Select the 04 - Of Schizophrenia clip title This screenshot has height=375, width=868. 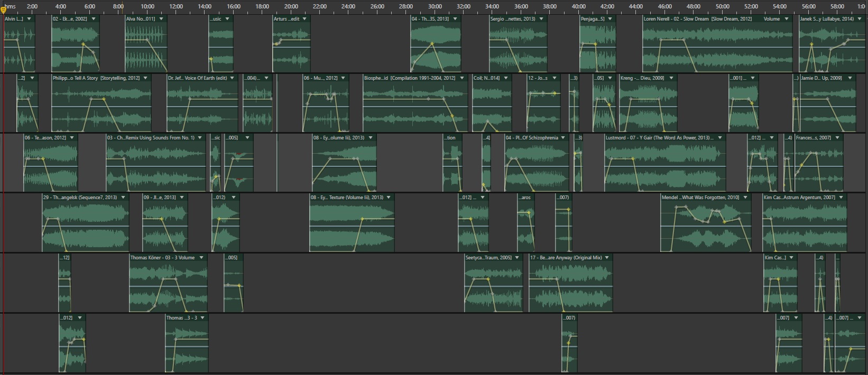pyautogui.click(x=531, y=138)
